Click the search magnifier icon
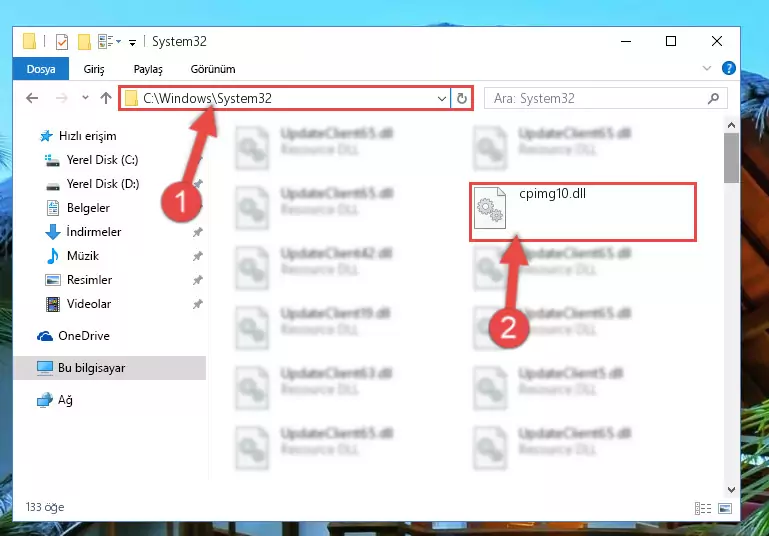The image size is (769, 536). 714,99
